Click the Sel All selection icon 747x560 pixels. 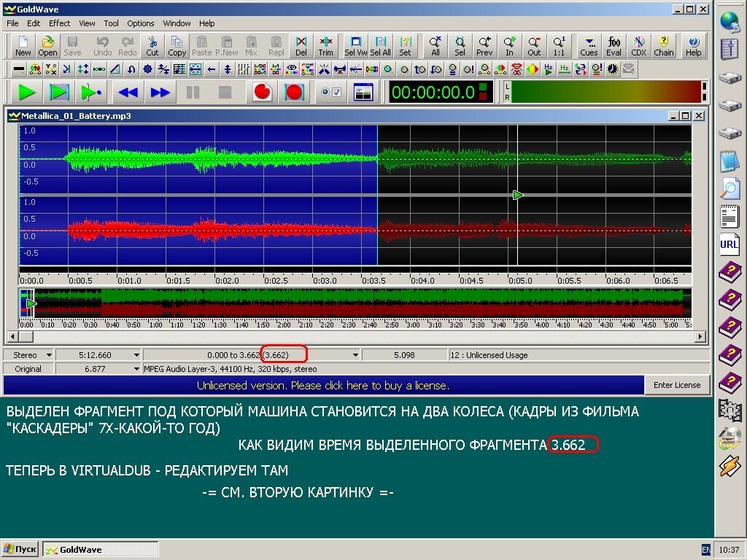[x=380, y=46]
